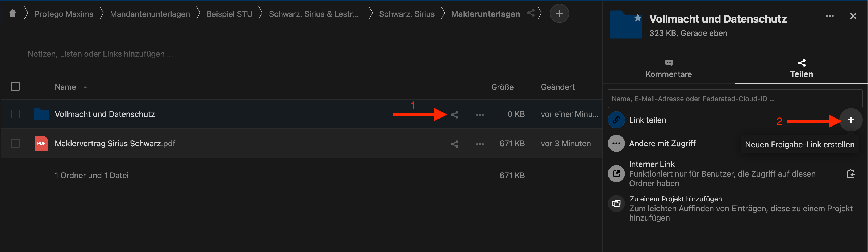868x252 pixels.
Task: Share the Vollmacht und Datenschutz folder row
Action: [x=454, y=114]
